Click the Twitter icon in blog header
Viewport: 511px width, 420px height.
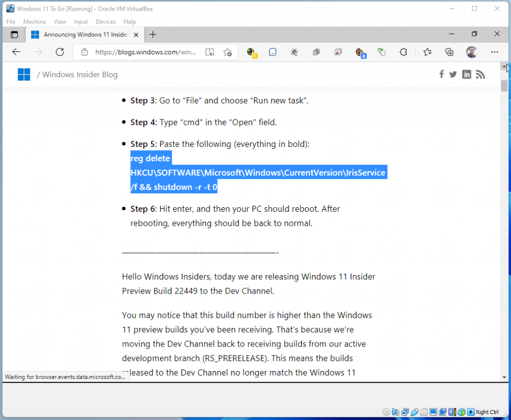point(453,74)
